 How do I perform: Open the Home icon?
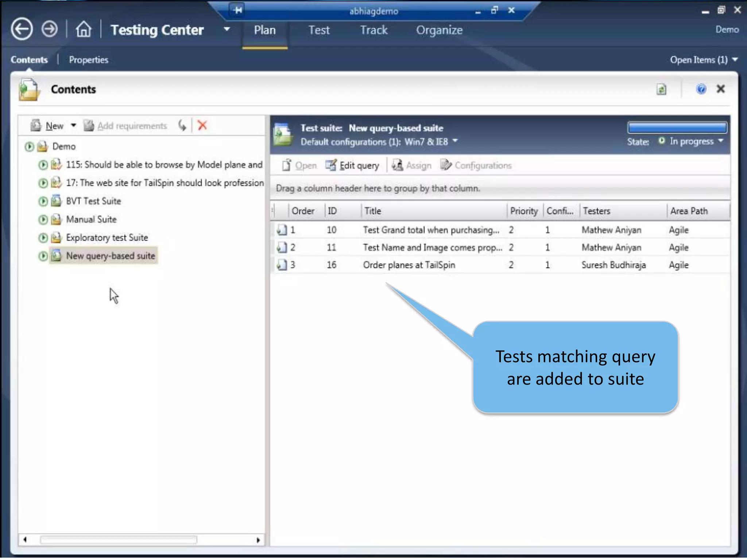(84, 29)
